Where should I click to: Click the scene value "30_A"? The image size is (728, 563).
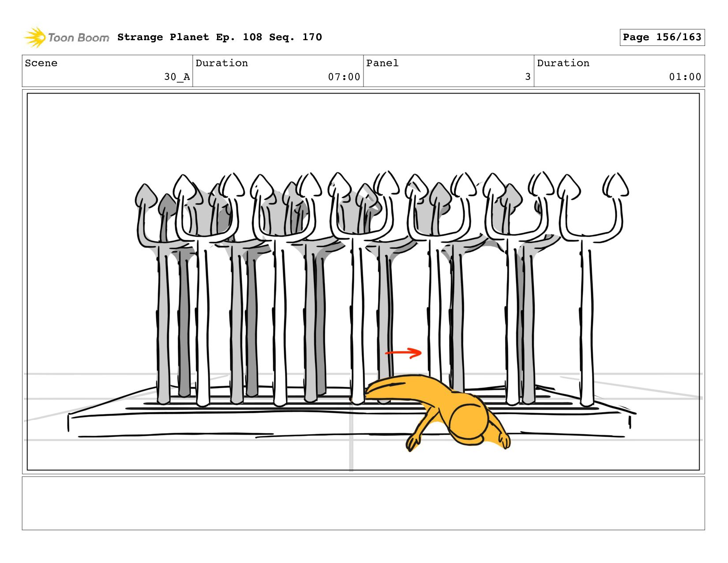[177, 77]
